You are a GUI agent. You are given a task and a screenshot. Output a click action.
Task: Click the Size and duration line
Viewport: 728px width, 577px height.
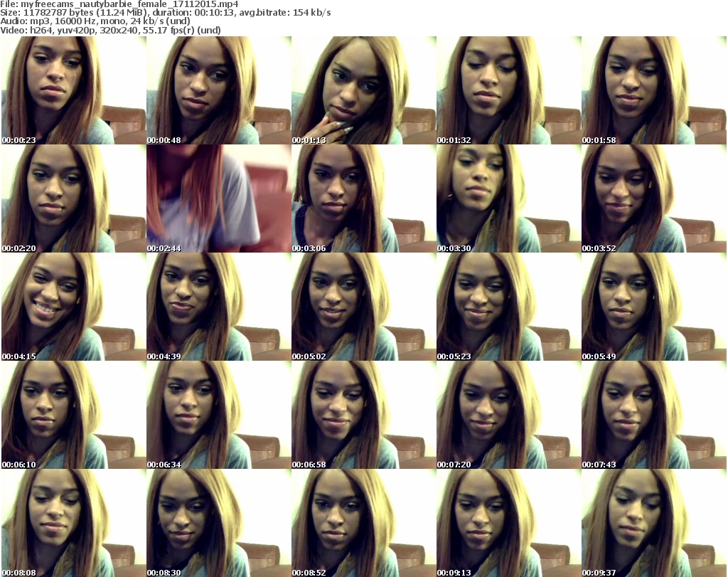coord(165,13)
